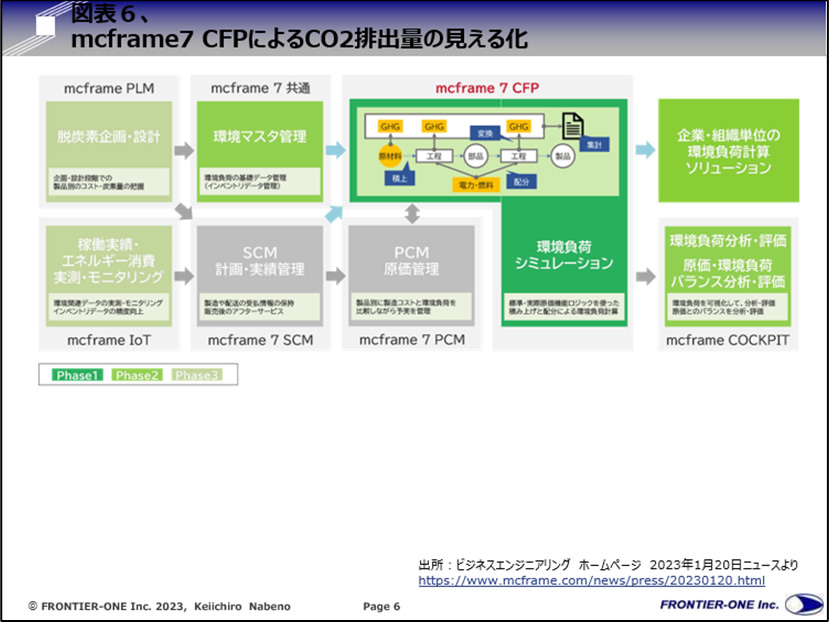The height and width of the screenshot is (622, 829).
Task: Click the double-headed arrow between CFP and PCM
Action: coord(412,214)
